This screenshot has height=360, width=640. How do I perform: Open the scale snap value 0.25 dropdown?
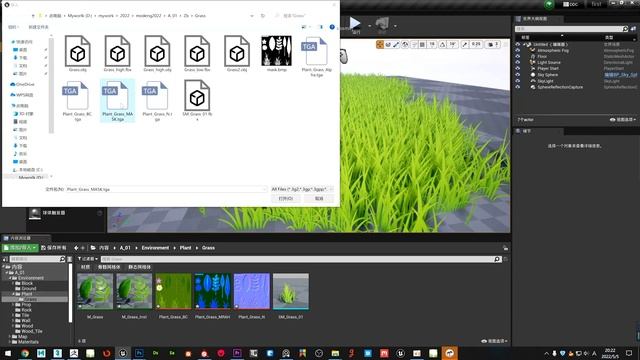pos(476,44)
